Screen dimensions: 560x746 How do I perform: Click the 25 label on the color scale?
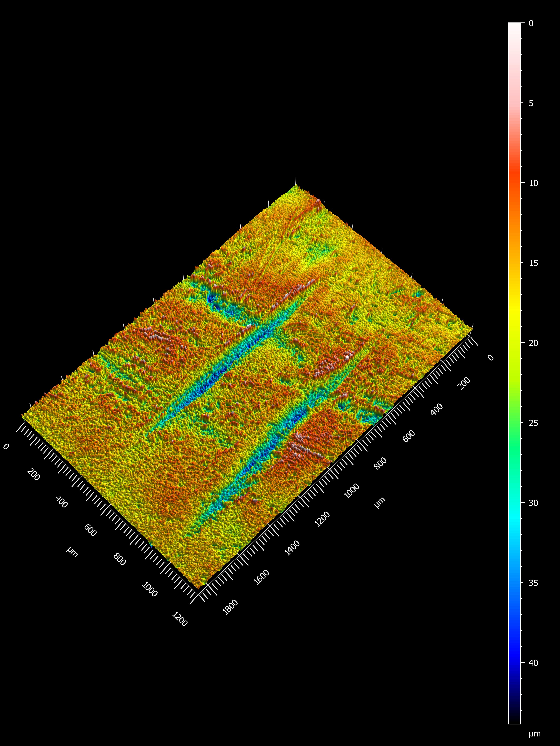533,423
